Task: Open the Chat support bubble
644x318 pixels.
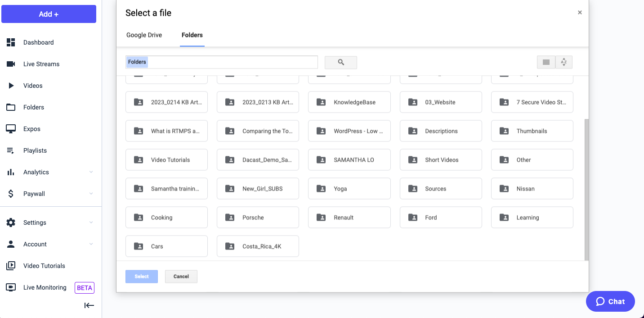Action: [x=610, y=301]
